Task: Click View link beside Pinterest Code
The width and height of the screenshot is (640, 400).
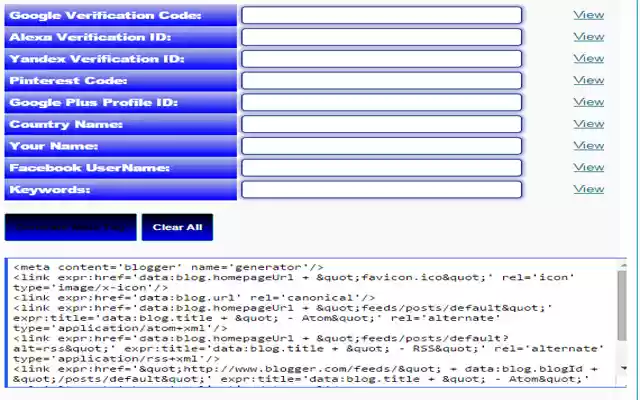Action: coord(588,80)
